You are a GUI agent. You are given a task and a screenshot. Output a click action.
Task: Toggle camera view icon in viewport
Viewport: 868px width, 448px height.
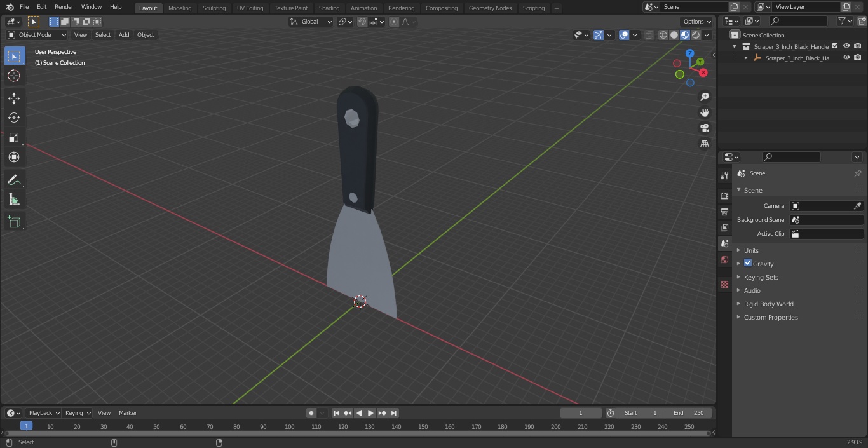point(704,128)
